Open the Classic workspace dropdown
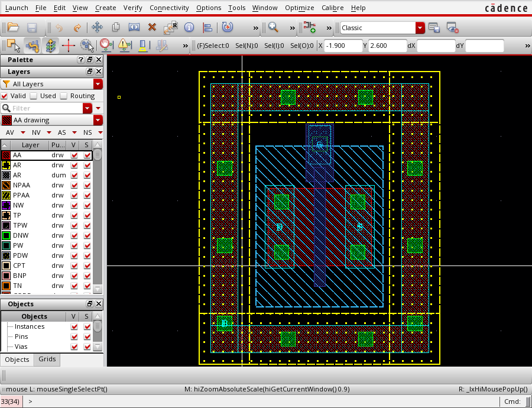 point(420,28)
